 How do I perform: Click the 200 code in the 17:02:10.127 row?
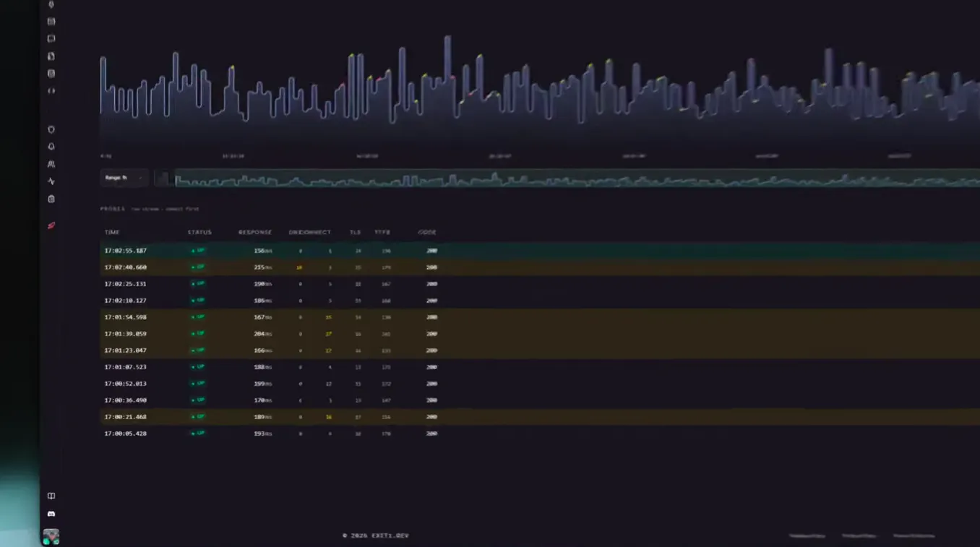pyautogui.click(x=431, y=301)
